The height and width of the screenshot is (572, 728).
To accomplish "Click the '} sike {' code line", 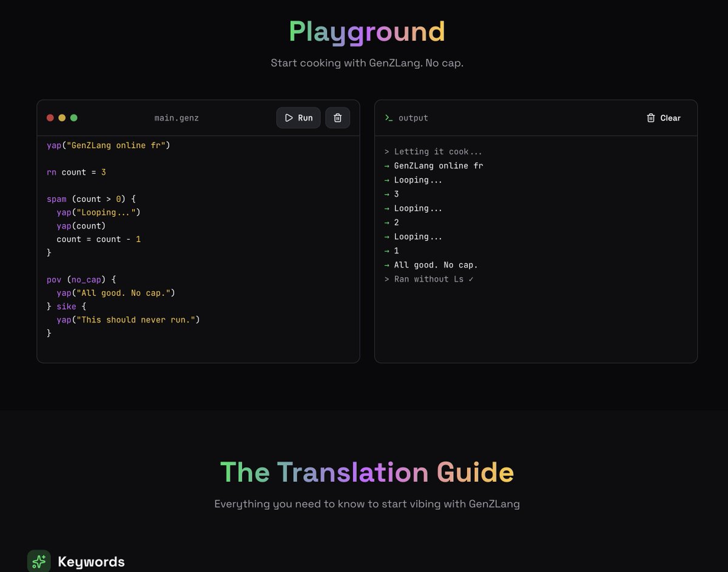I will point(67,306).
